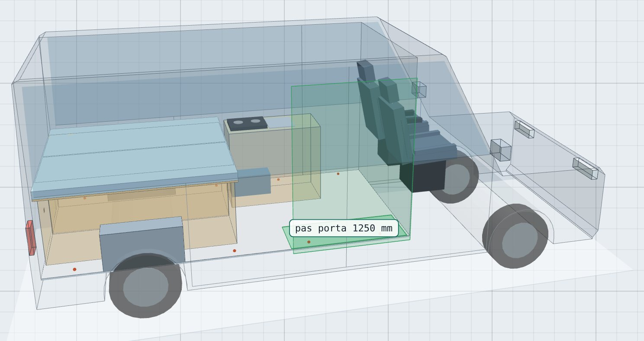
Task: Select the dark cooktop with two burners
Action: (247, 124)
